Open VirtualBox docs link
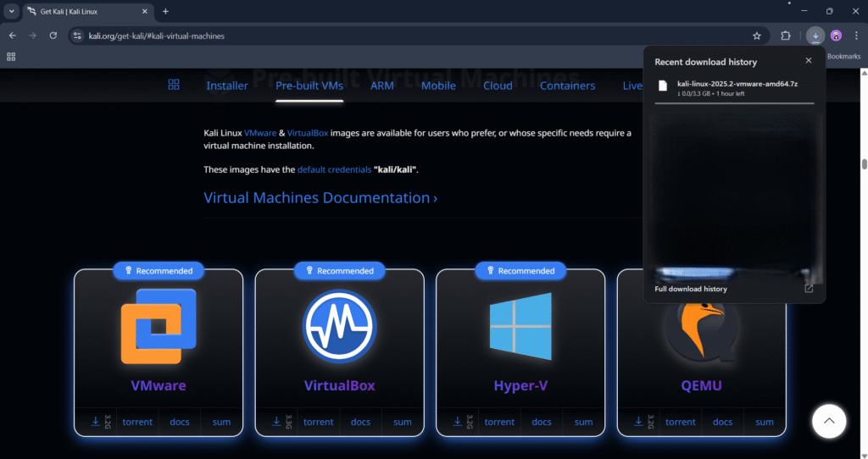 [360, 422]
